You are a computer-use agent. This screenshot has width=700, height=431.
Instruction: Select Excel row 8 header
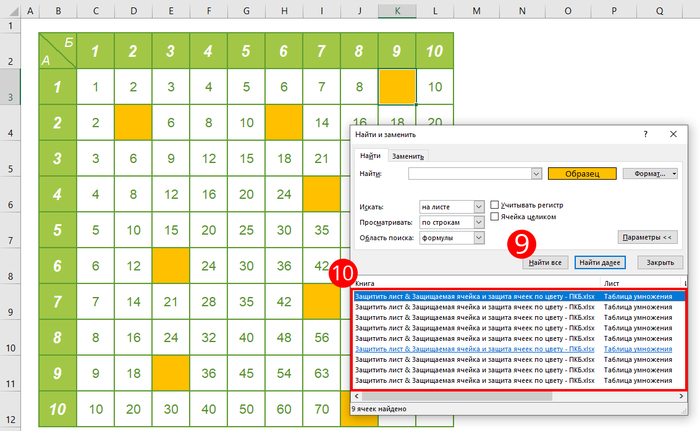(x=10, y=266)
